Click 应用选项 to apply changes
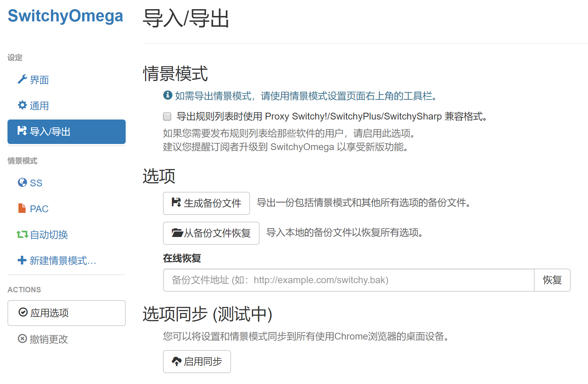The width and height of the screenshot is (588, 384). 67,313
